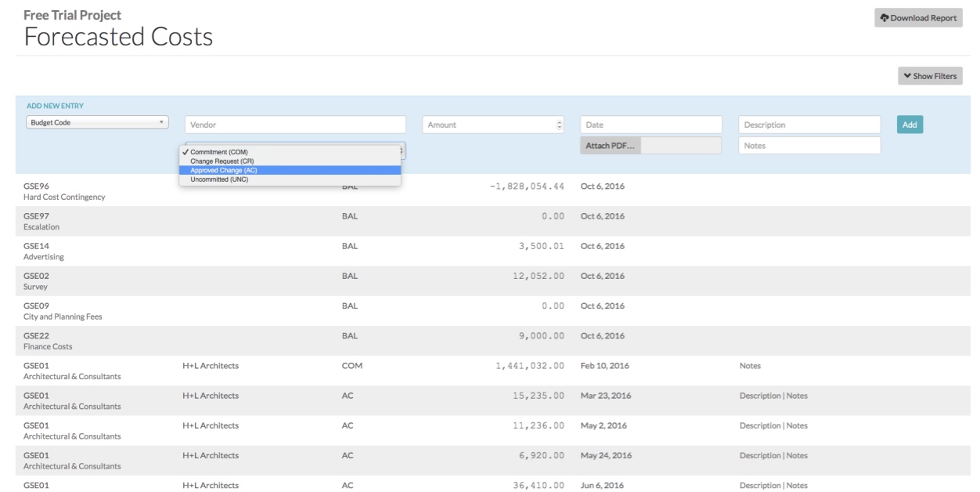Viewport: 980px width, 492px height.
Task: Select the GSE22 budget code
Action: (x=36, y=335)
